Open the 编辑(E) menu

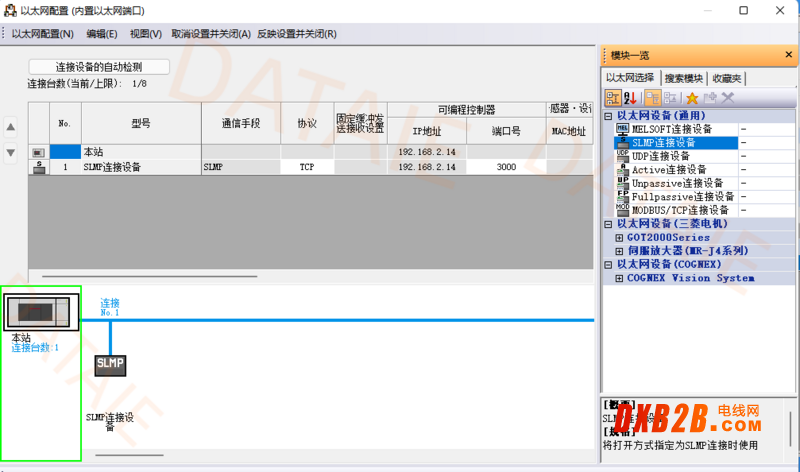point(102,34)
